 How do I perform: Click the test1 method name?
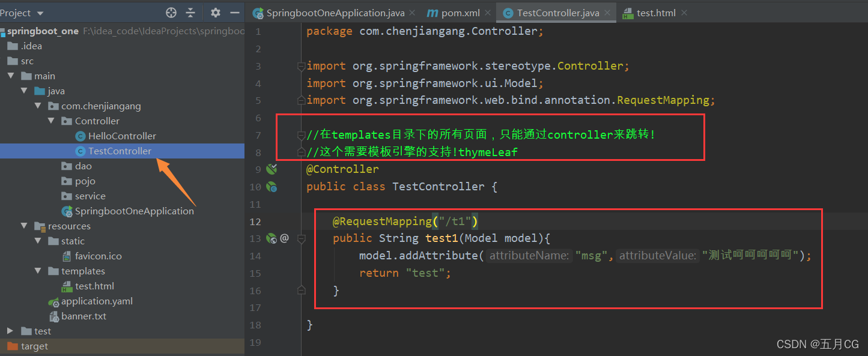442,238
